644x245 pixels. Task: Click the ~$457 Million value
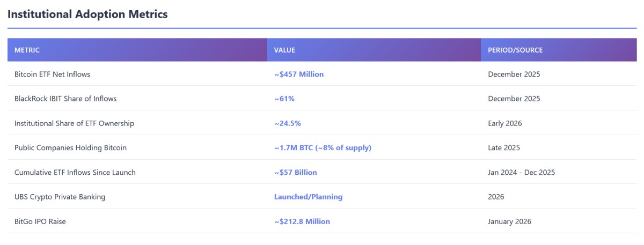(299, 74)
